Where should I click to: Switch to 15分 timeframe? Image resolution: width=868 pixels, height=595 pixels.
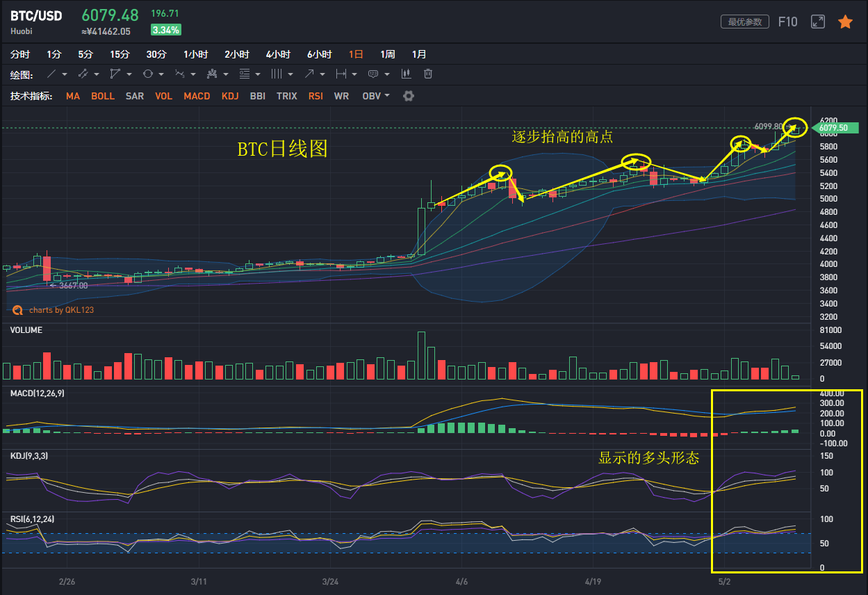point(120,54)
